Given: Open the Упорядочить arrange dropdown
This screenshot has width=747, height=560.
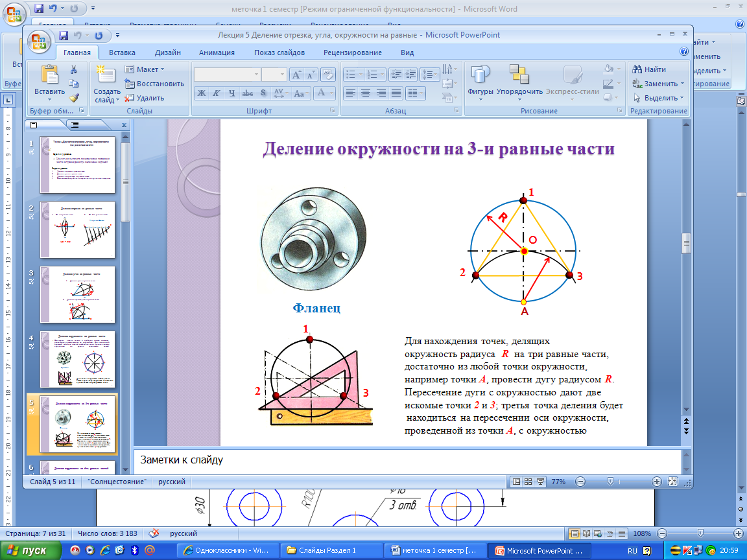Looking at the screenshot, I should coord(519,82).
